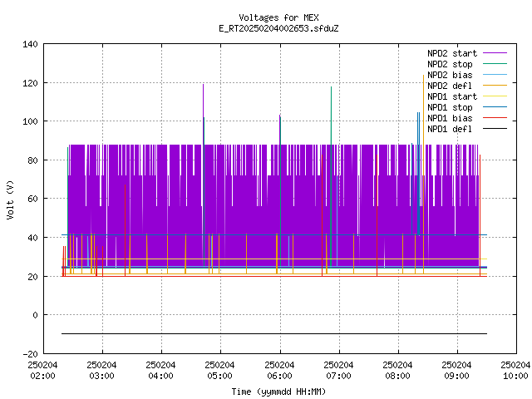Click the x-axis tick label 250204 08:00
532x399 pixels.
(x=397, y=371)
